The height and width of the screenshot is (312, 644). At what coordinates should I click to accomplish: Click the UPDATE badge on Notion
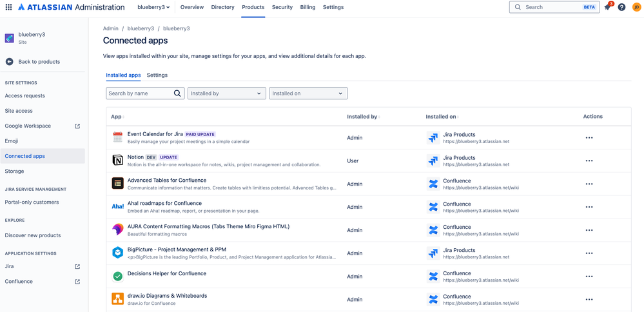(x=168, y=157)
